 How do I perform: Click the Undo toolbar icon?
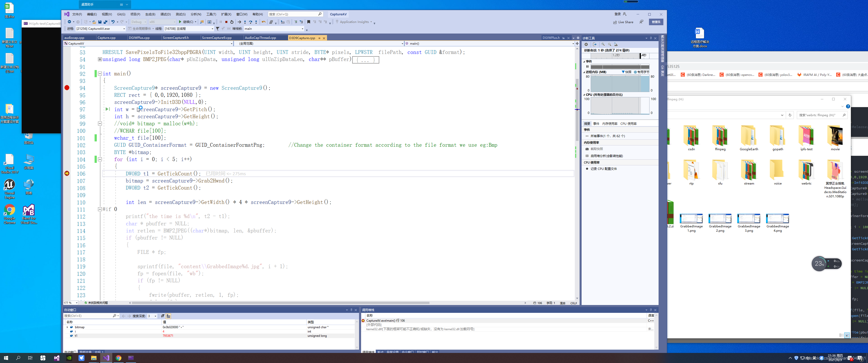[113, 22]
